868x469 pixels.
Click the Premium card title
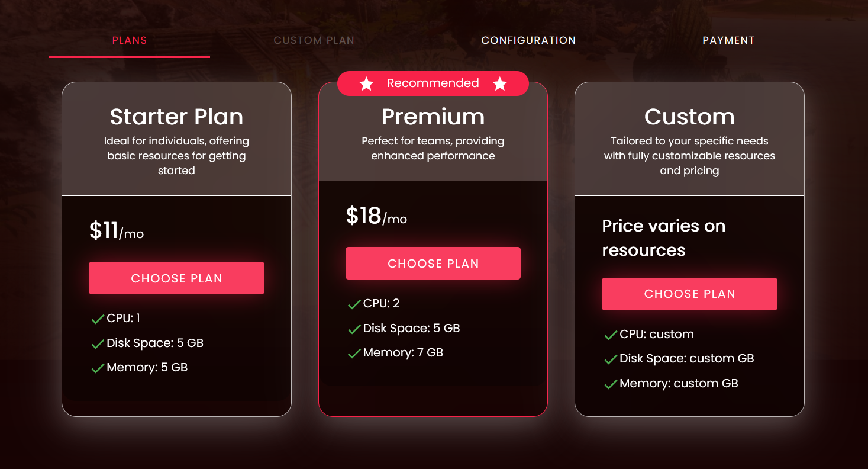pos(433,117)
